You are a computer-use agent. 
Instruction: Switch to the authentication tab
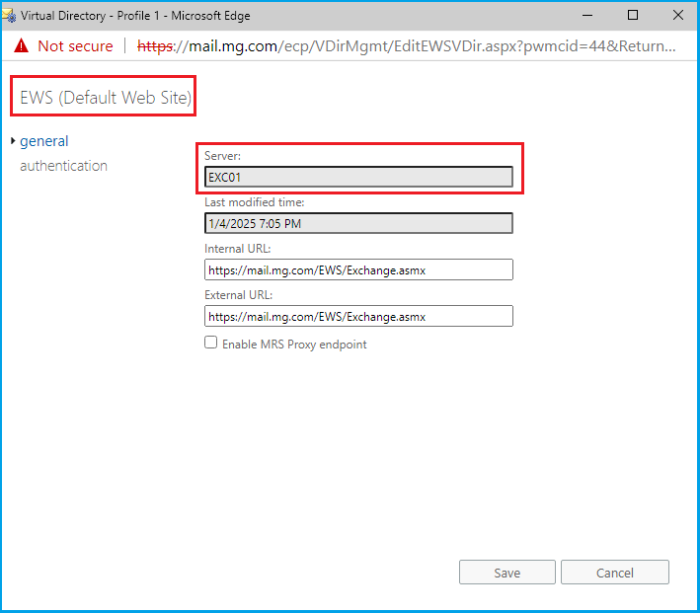[63, 166]
